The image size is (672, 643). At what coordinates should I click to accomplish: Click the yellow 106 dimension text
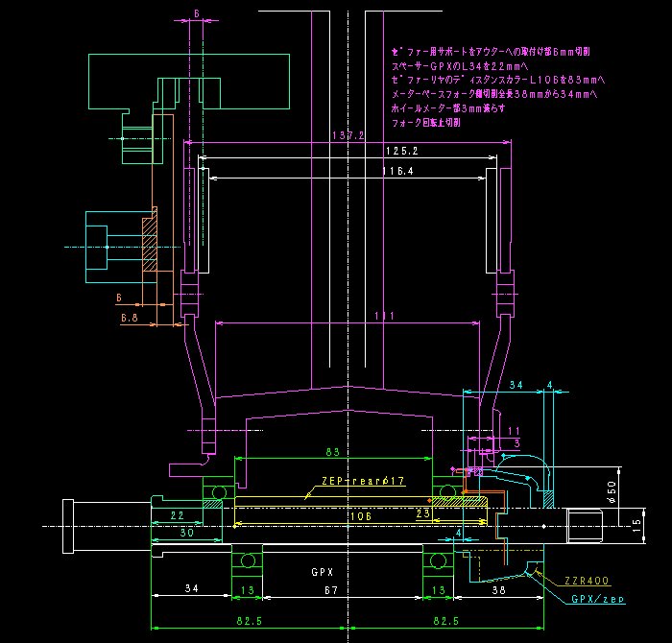pyautogui.click(x=361, y=516)
